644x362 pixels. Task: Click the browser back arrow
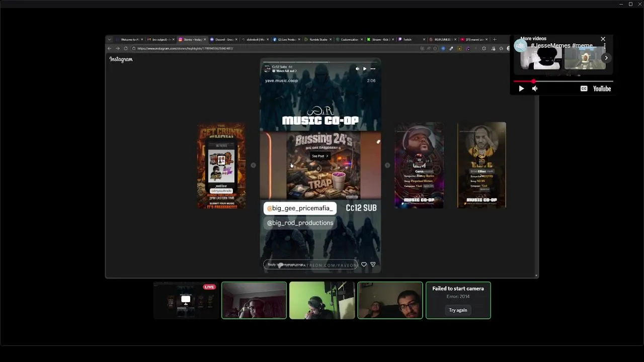[x=110, y=48]
